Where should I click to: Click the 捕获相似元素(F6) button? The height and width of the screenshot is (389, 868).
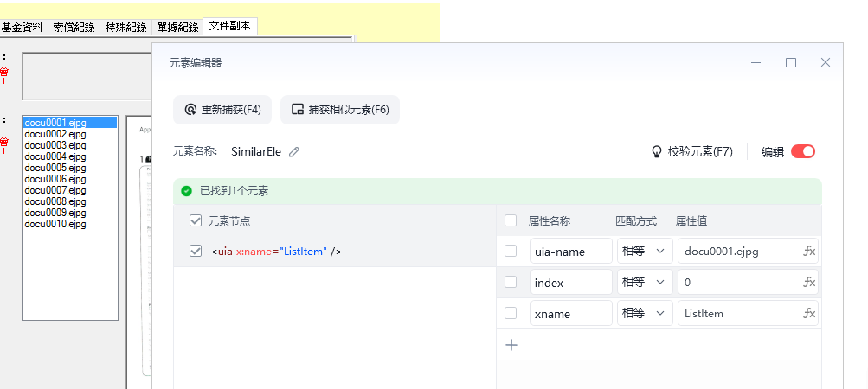[340, 110]
